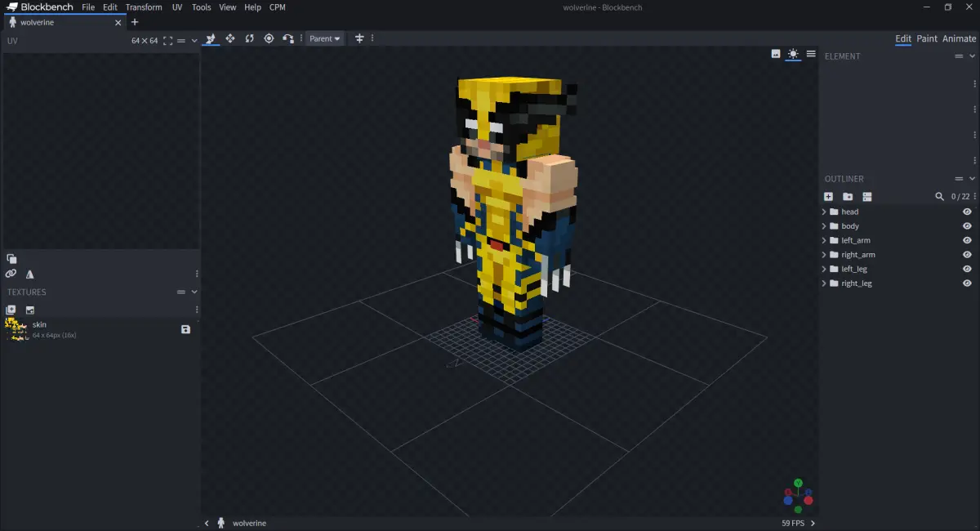This screenshot has width=980, height=531.
Task: Open the viewport hamburger menu
Action: click(x=811, y=54)
